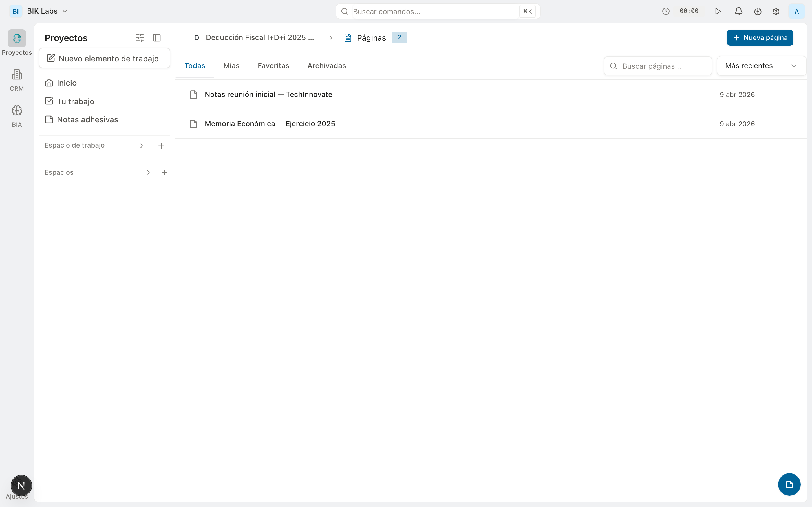Image resolution: width=812 pixels, height=507 pixels.
Task: Click the clock timer icon
Action: [x=666, y=11]
